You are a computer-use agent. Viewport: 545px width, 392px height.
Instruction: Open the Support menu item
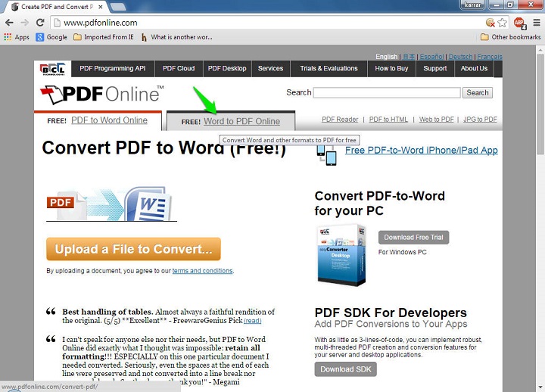(434, 68)
